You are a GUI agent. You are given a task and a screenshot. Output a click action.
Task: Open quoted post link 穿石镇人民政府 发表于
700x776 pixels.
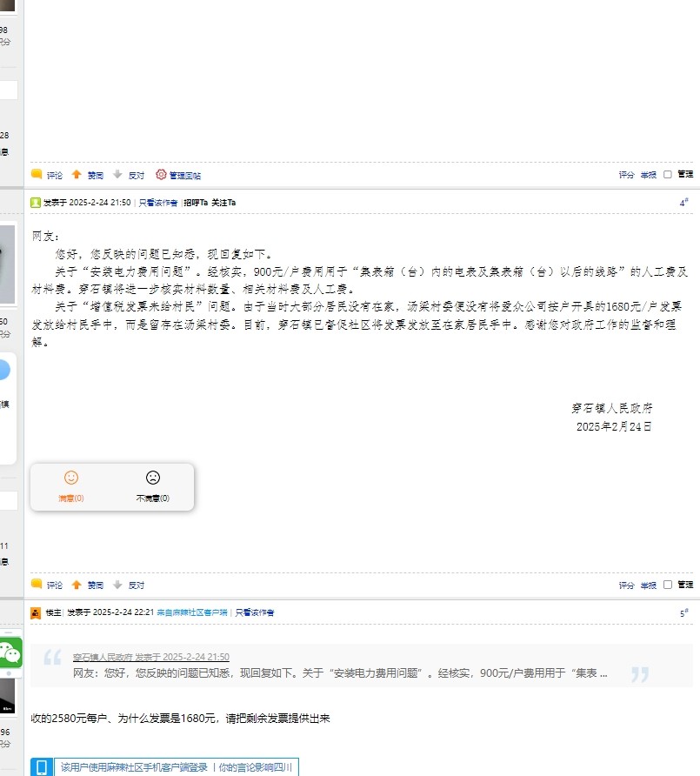[150, 657]
